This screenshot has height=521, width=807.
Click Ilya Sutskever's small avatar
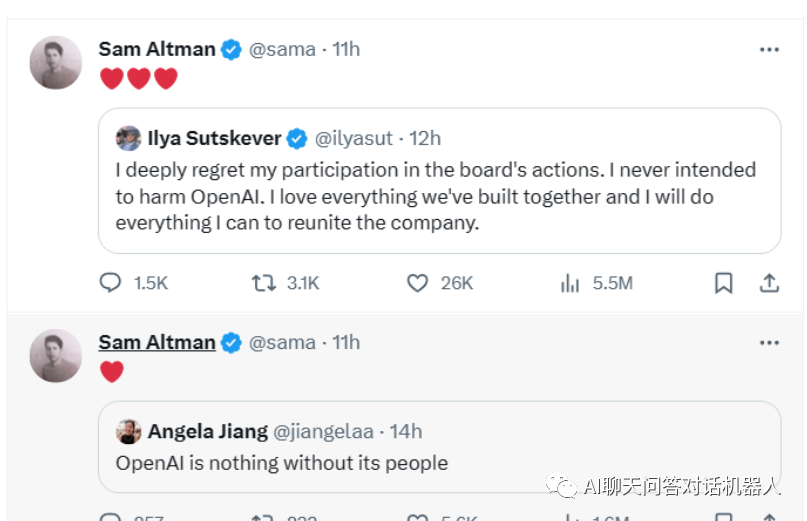128,138
